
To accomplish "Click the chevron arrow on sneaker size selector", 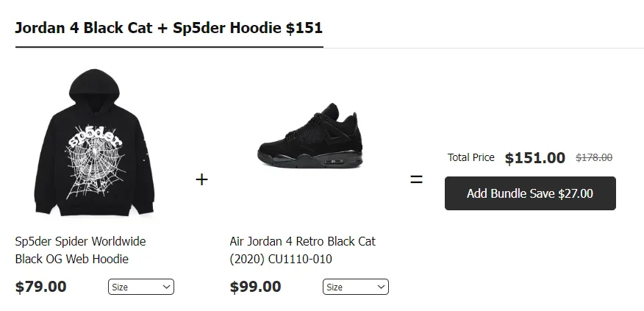I will [x=381, y=287].
